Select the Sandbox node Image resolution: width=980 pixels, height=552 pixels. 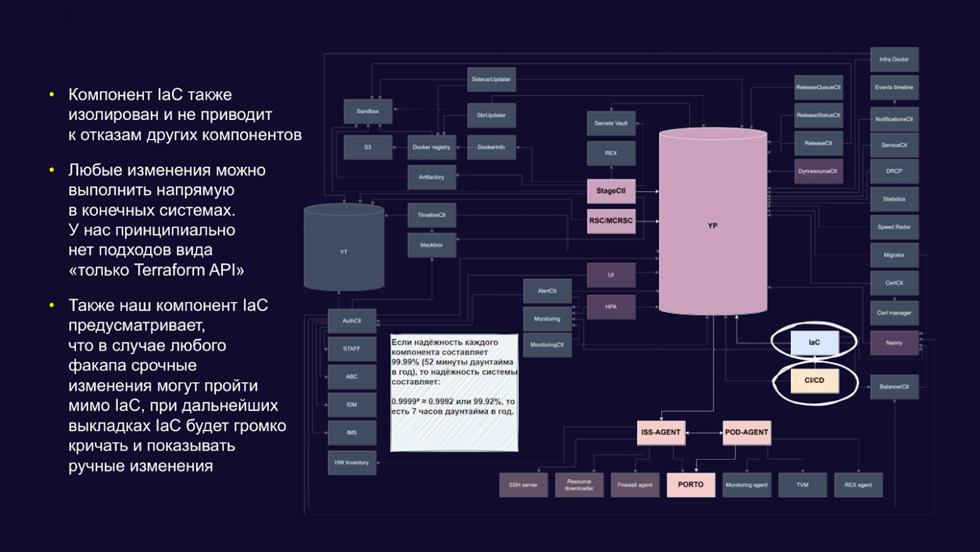pos(368,111)
